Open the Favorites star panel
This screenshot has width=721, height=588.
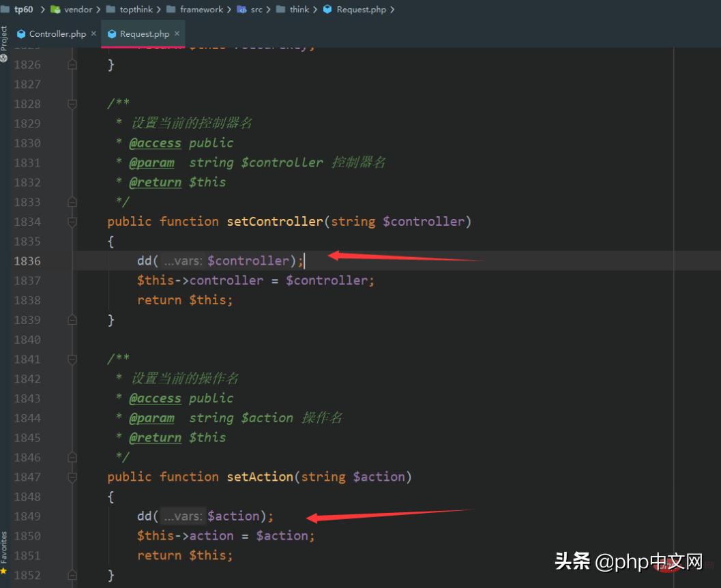click(x=4, y=570)
